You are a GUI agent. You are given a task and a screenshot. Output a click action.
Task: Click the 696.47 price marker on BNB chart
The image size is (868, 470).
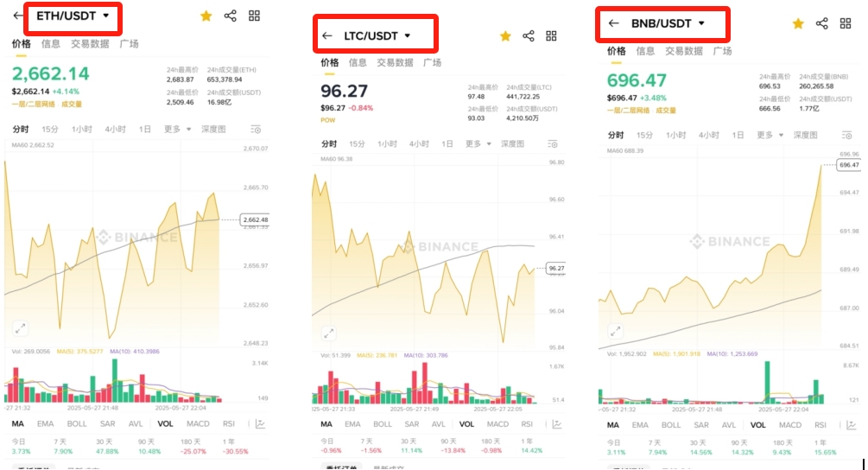[849, 165]
